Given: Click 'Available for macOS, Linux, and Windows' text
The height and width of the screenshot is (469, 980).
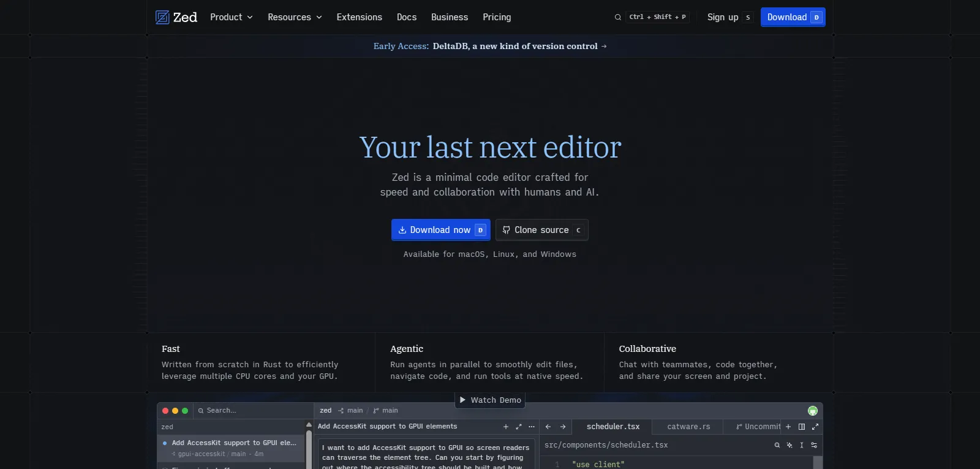Looking at the screenshot, I should pyautogui.click(x=490, y=254).
